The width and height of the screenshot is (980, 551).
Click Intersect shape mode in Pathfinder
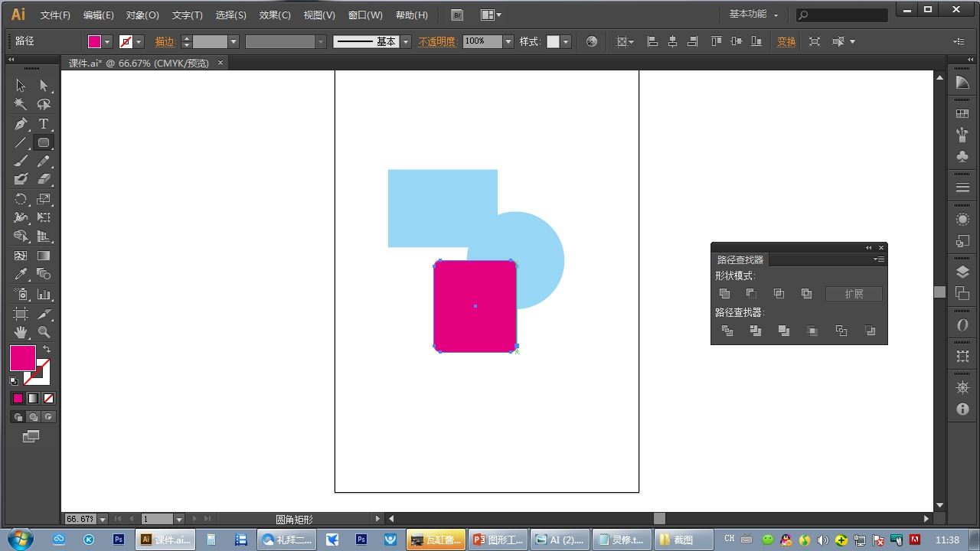pyautogui.click(x=779, y=294)
